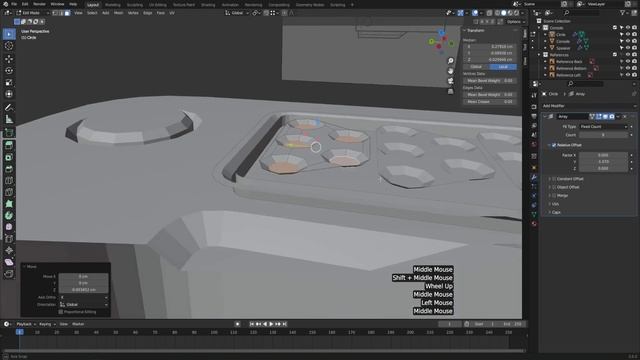This screenshot has height=360, width=640.
Task: Open the Global transform orientation dropdown
Action: pyautogui.click(x=237, y=13)
